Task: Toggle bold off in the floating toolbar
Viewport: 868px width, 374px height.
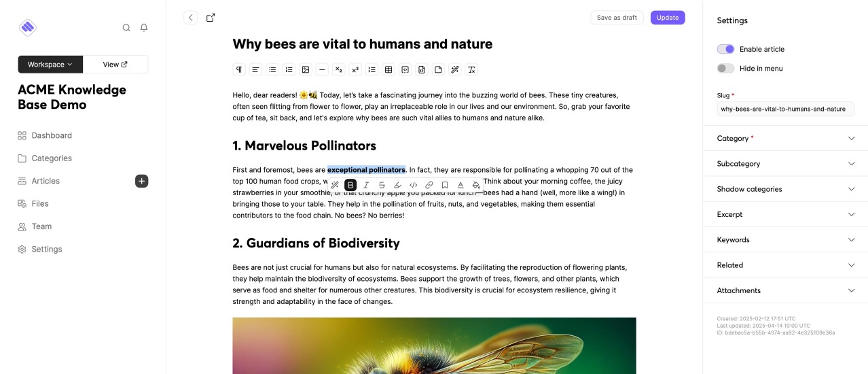Action: pos(350,185)
